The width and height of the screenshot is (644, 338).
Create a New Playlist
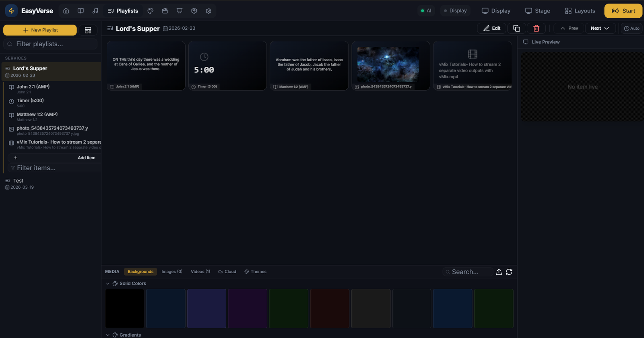tap(40, 30)
